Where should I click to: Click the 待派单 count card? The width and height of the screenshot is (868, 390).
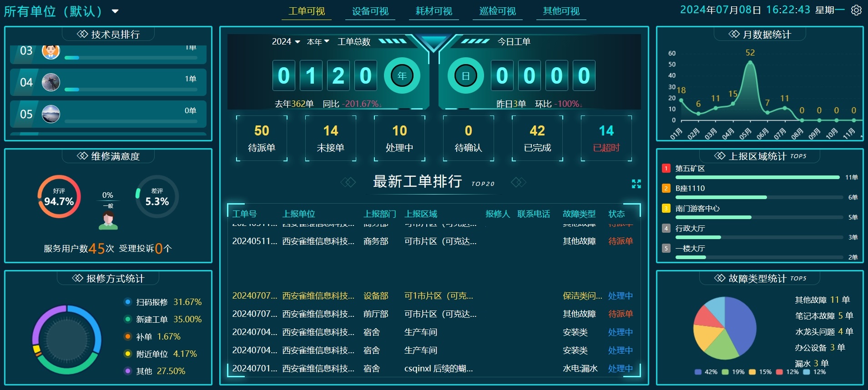[x=262, y=138]
